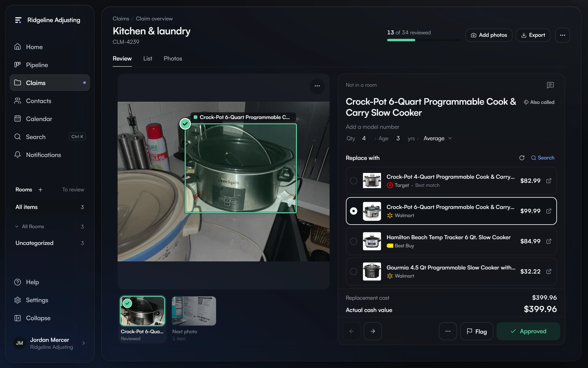
Task: Open the Contacts page
Action: [x=50, y=101]
